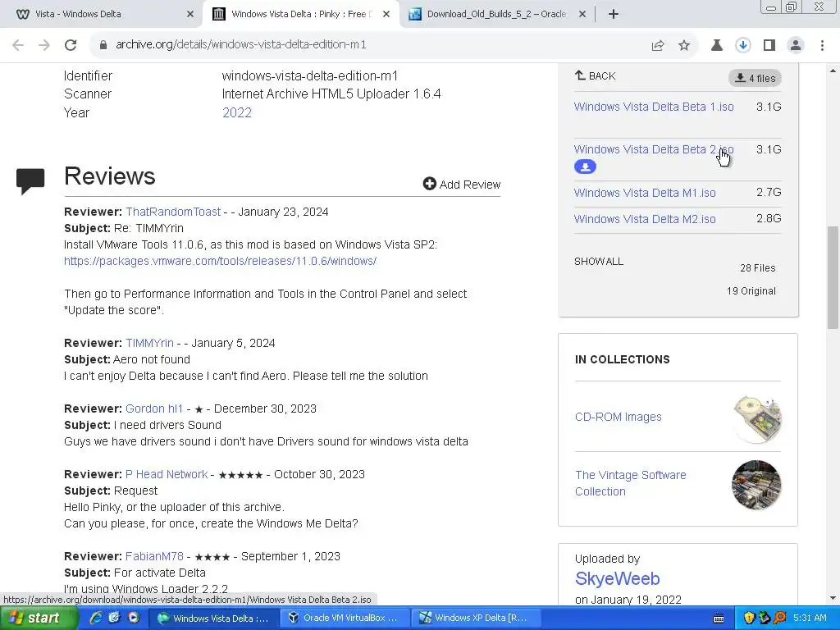This screenshot has width=840, height=630.
Task: Click the CD-ROM Images thumbnail
Action: [x=756, y=418]
